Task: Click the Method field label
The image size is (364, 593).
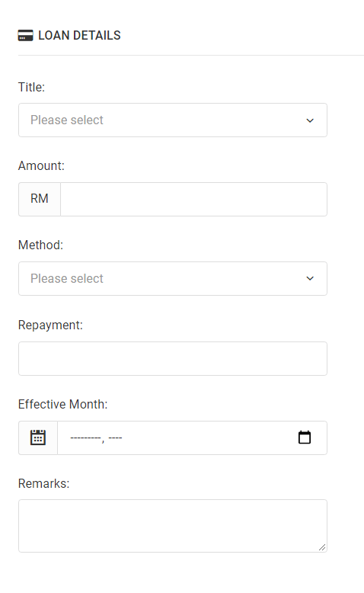Action: click(40, 245)
